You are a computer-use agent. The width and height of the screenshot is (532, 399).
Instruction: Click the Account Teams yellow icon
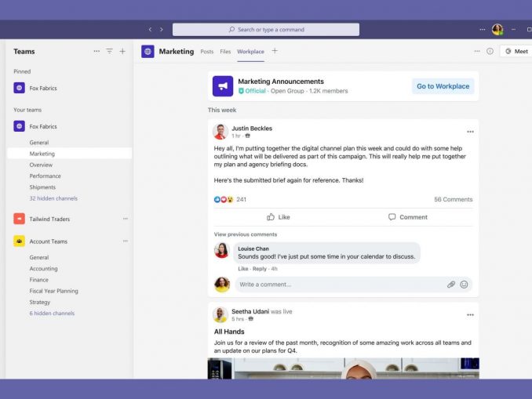(20, 241)
